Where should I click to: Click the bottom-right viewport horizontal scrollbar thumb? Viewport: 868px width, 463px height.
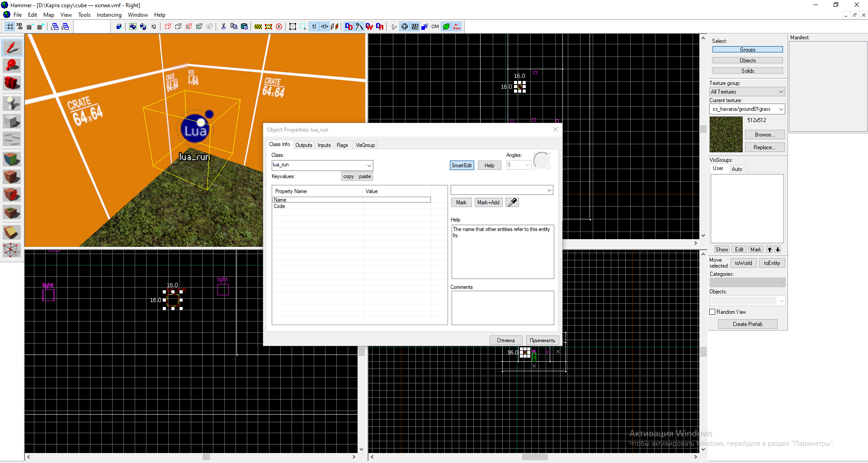click(535, 457)
